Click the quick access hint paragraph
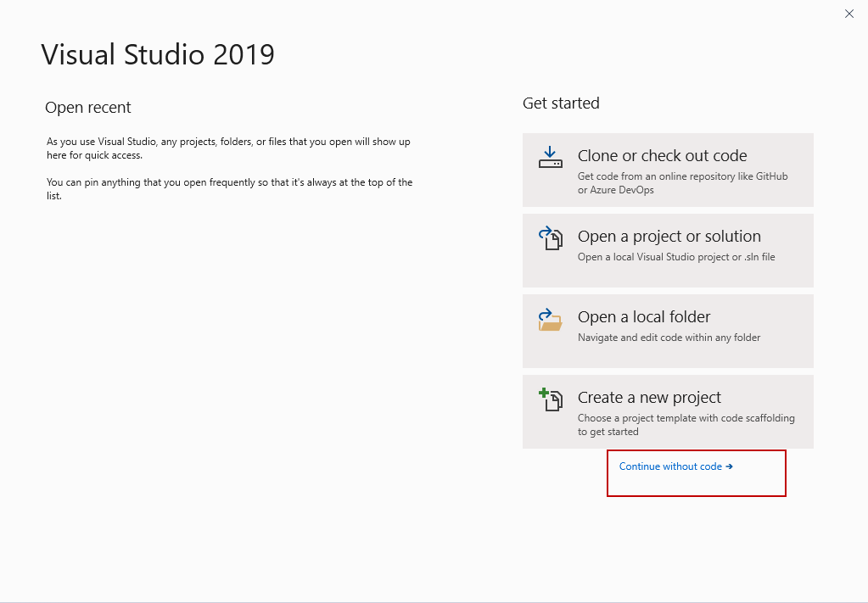Screen dimensions: 868x603 point(228,148)
